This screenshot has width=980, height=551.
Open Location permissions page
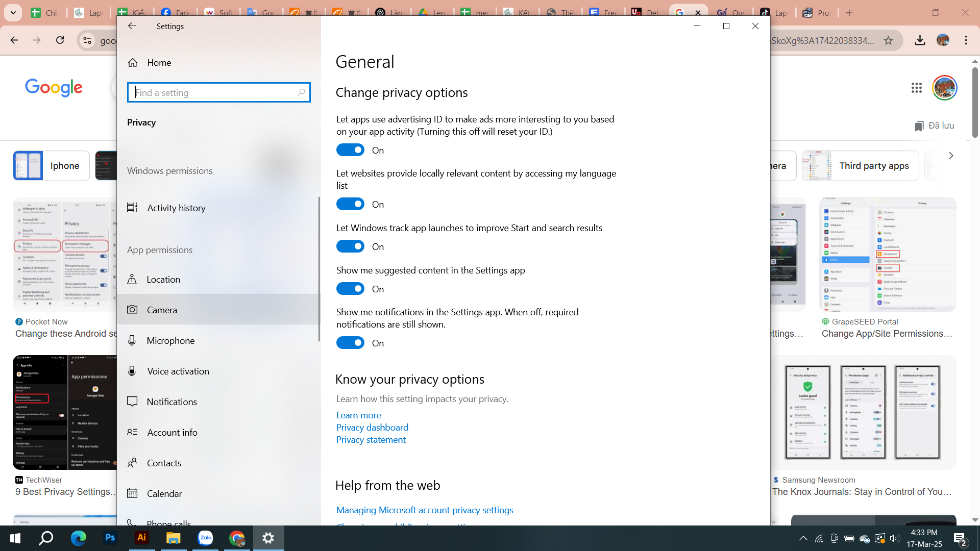(x=163, y=280)
